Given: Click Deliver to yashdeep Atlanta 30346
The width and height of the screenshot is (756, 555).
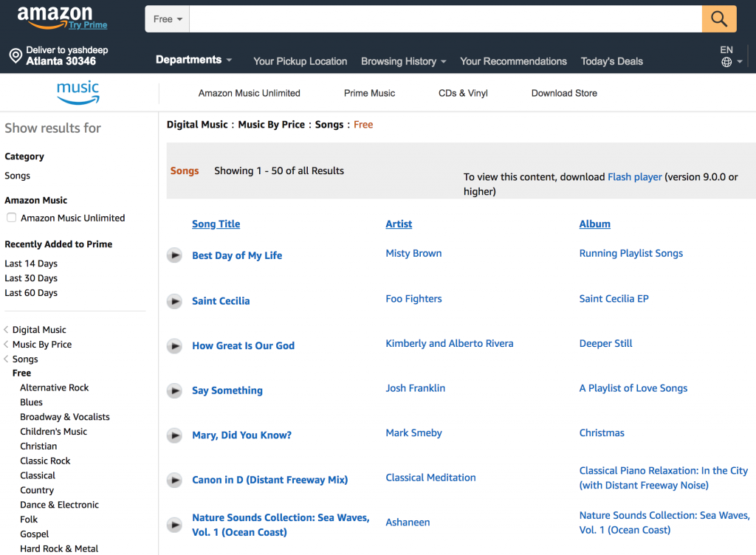Looking at the screenshot, I should [x=59, y=56].
